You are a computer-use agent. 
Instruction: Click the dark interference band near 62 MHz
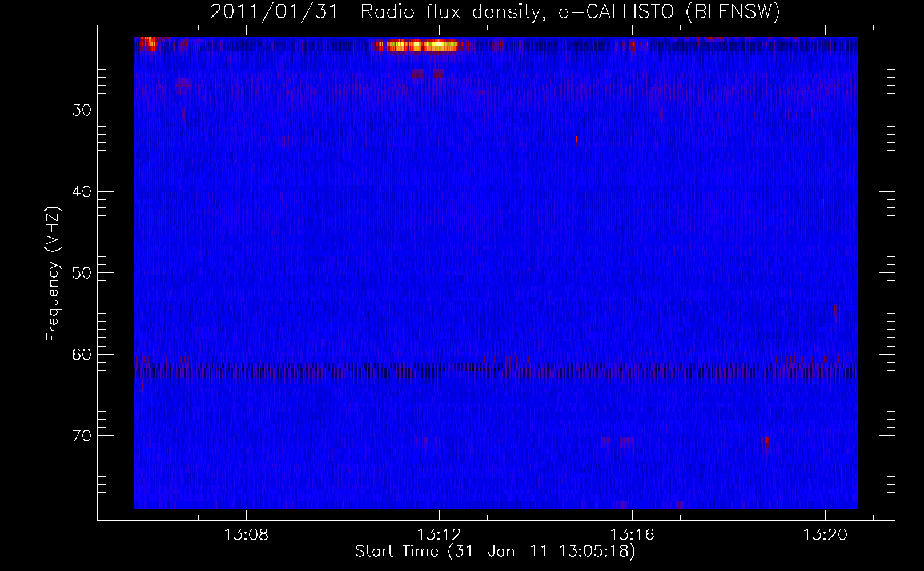pos(496,370)
